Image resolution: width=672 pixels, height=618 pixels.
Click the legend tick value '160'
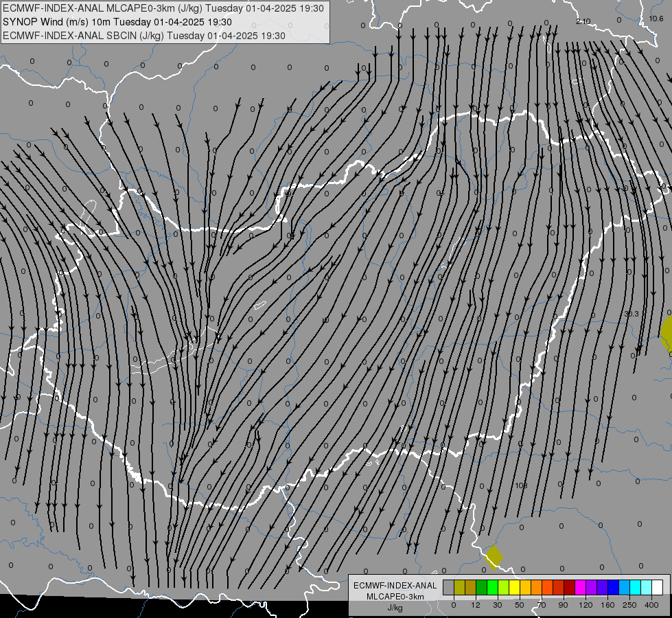coord(607,605)
